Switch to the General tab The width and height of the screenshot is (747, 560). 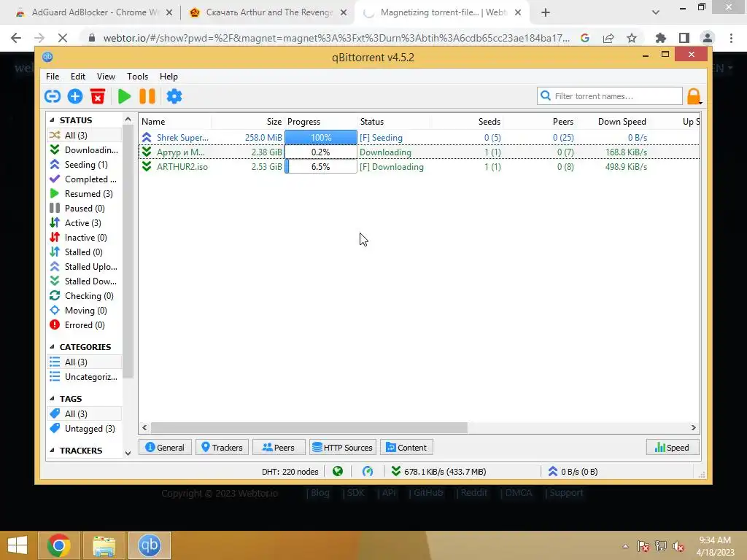point(165,448)
